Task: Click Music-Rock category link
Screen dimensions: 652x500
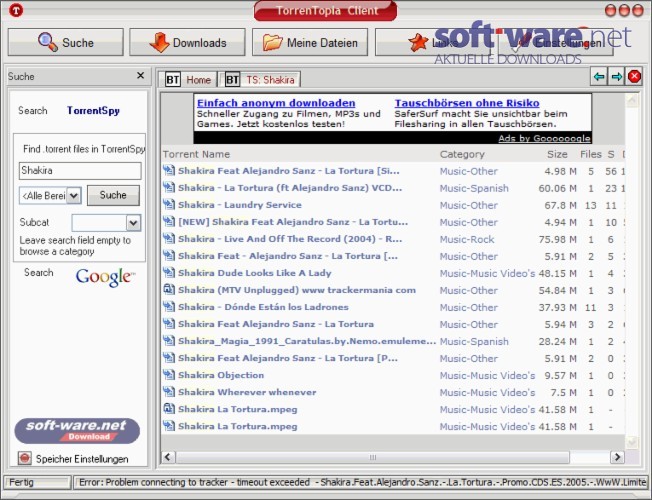Action: click(467, 240)
